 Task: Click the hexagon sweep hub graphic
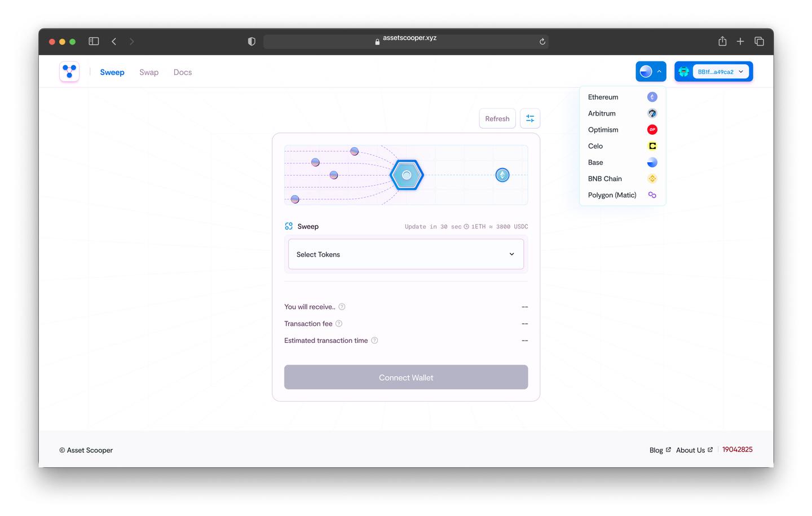(x=407, y=175)
